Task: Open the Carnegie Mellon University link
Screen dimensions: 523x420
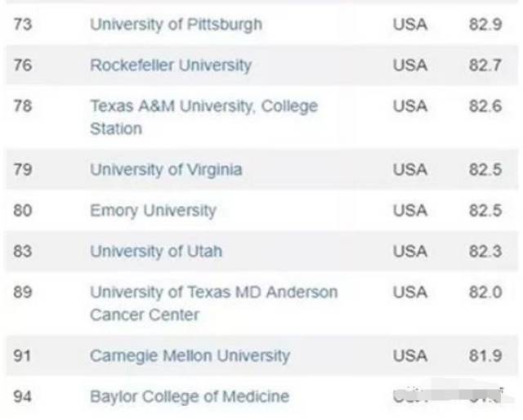Action: pyautogui.click(x=190, y=355)
